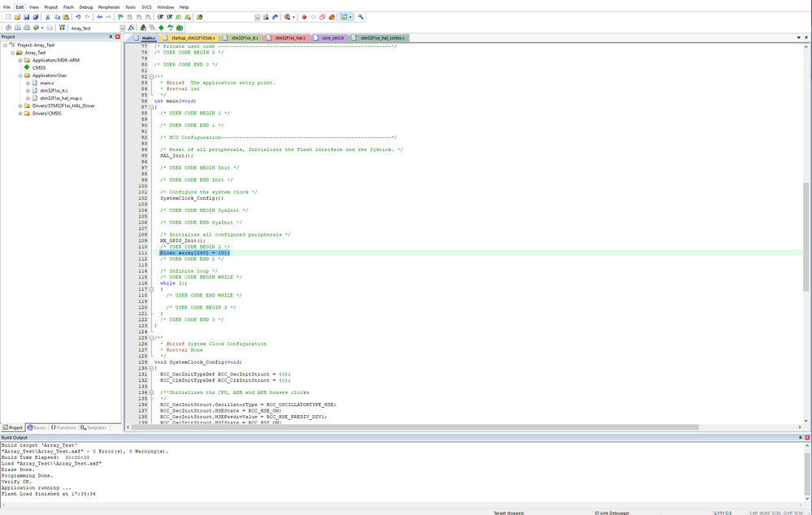Image resolution: width=812 pixels, height=515 pixels.
Task: Switch to stm32f1xx_hal.c tab
Action: 290,37
